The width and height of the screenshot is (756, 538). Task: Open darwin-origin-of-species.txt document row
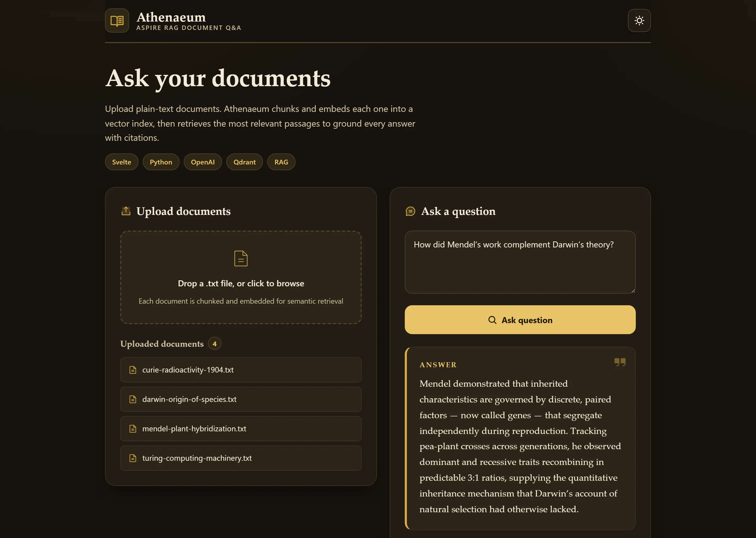(241, 399)
